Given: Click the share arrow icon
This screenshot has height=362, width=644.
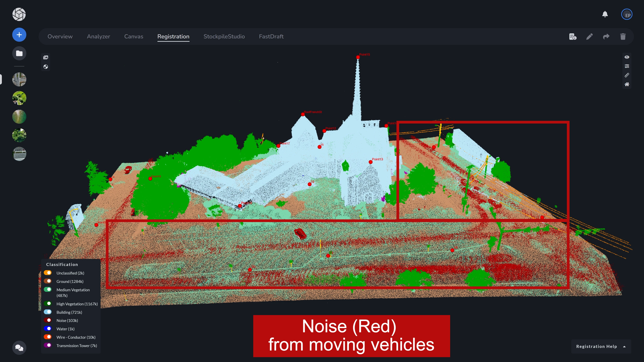Looking at the screenshot, I should point(606,37).
